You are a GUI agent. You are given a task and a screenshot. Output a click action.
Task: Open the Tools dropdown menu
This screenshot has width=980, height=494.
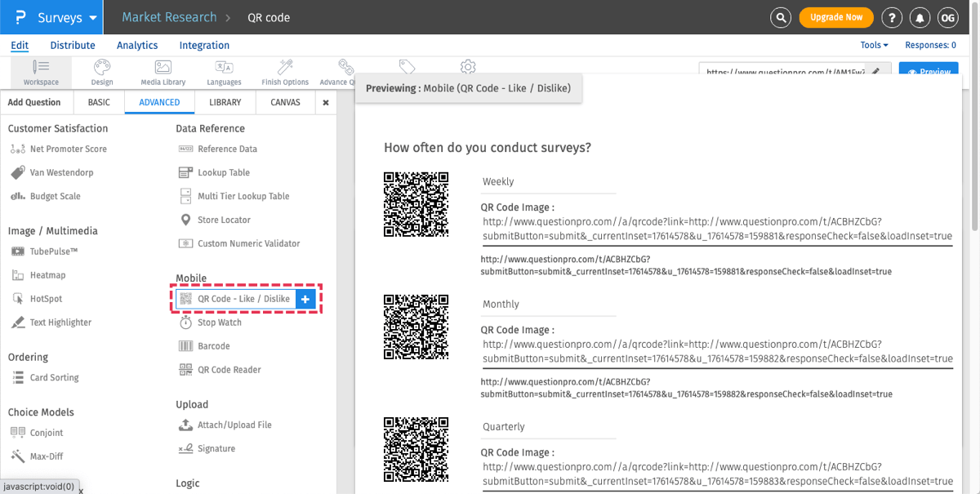874,46
